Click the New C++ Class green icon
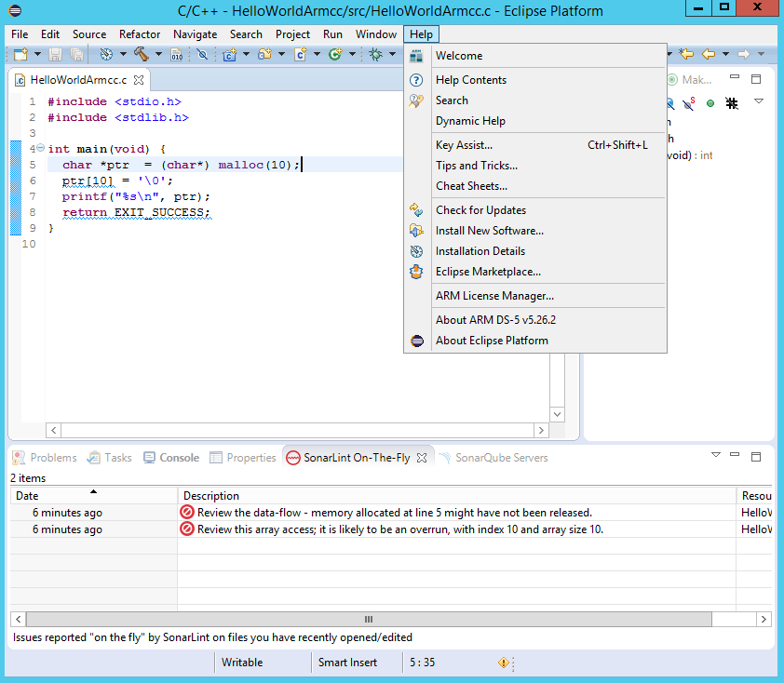Image resolution: width=784 pixels, height=683 pixels. [334, 55]
